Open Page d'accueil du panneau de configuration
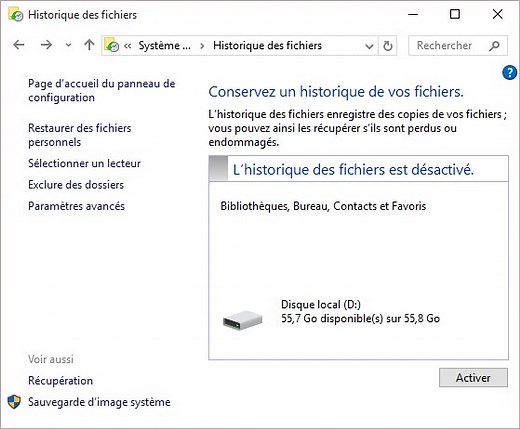This screenshot has height=429, width=520. point(102,90)
